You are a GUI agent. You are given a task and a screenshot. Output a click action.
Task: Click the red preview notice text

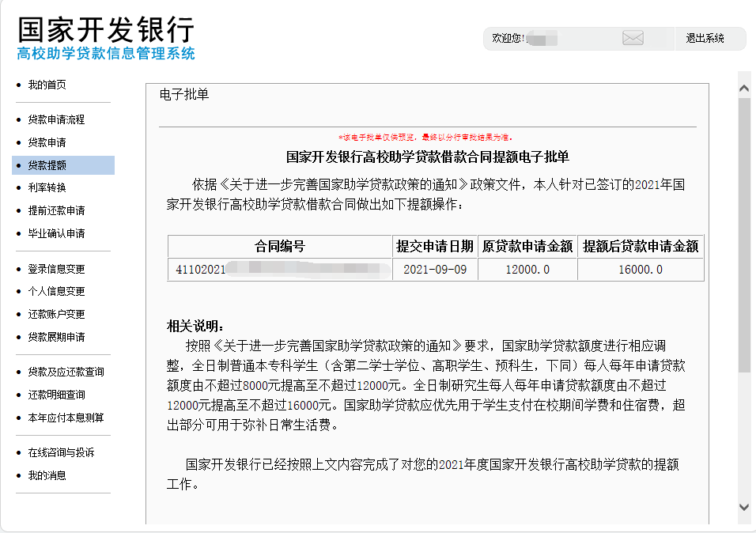pyautogui.click(x=425, y=138)
